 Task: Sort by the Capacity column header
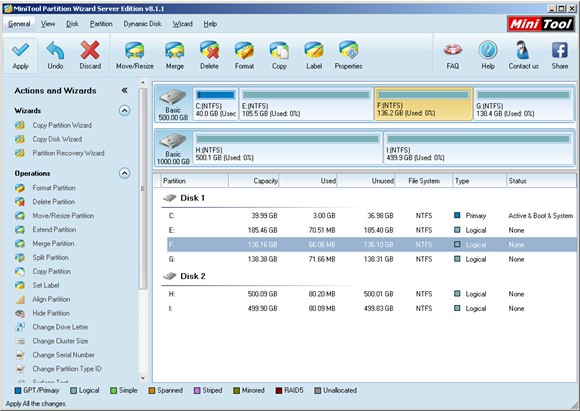(x=254, y=181)
